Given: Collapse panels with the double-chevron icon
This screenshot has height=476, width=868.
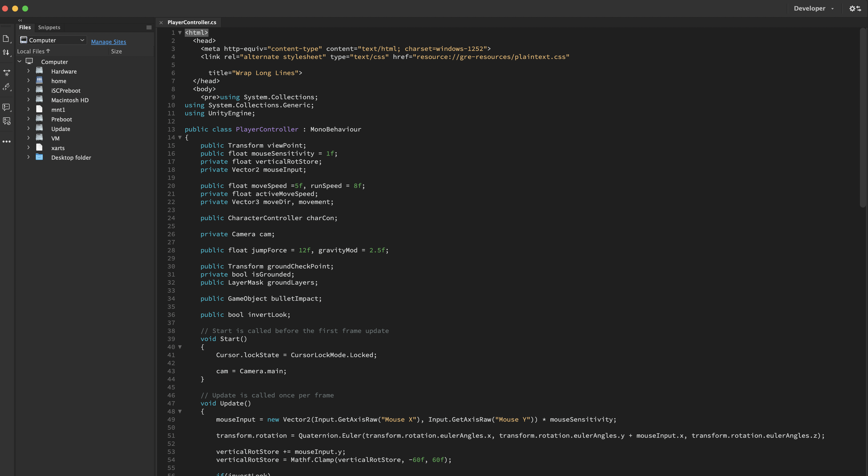Looking at the screenshot, I should point(20,20).
